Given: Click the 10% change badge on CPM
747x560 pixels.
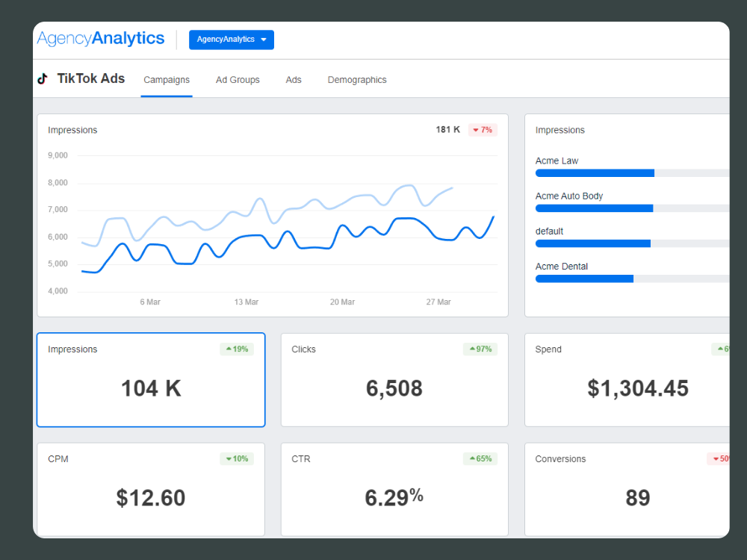Looking at the screenshot, I should 236,458.
